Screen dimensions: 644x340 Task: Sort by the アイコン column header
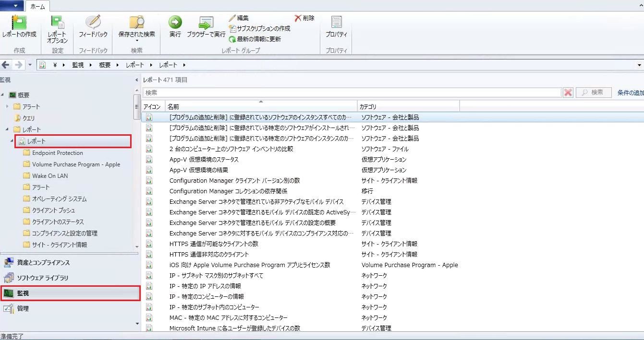point(153,106)
